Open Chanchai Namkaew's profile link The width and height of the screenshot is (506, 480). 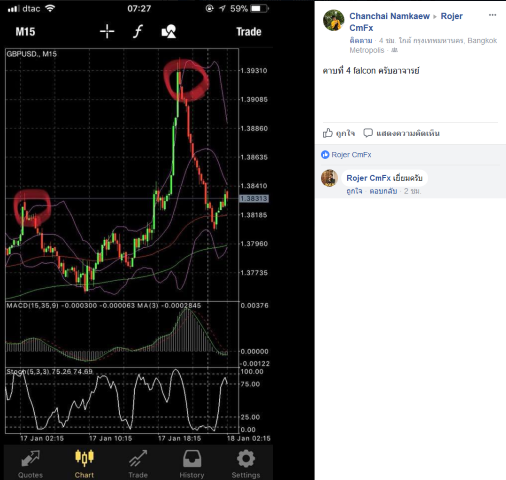point(389,16)
